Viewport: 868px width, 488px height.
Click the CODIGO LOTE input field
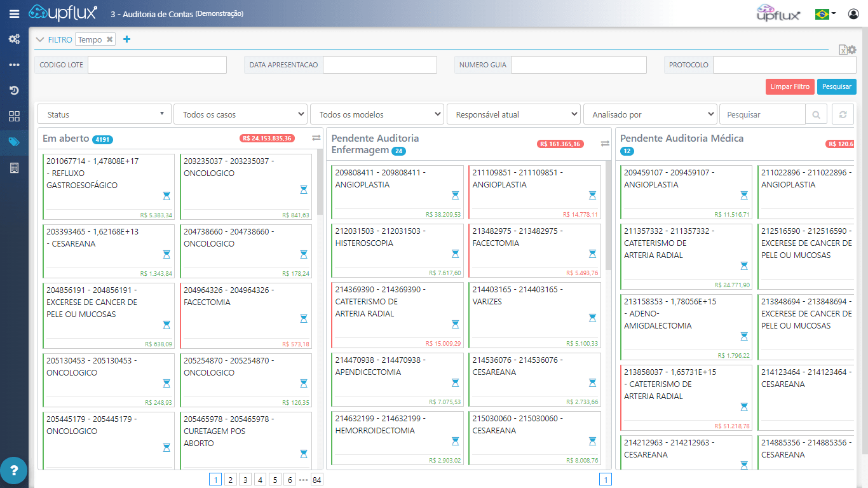pyautogui.click(x=157, y=65)
